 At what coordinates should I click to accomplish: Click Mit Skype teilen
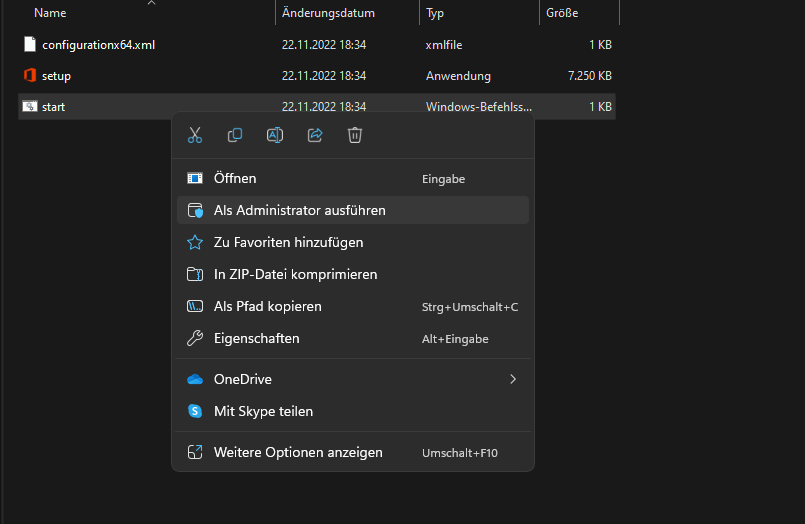263,411
